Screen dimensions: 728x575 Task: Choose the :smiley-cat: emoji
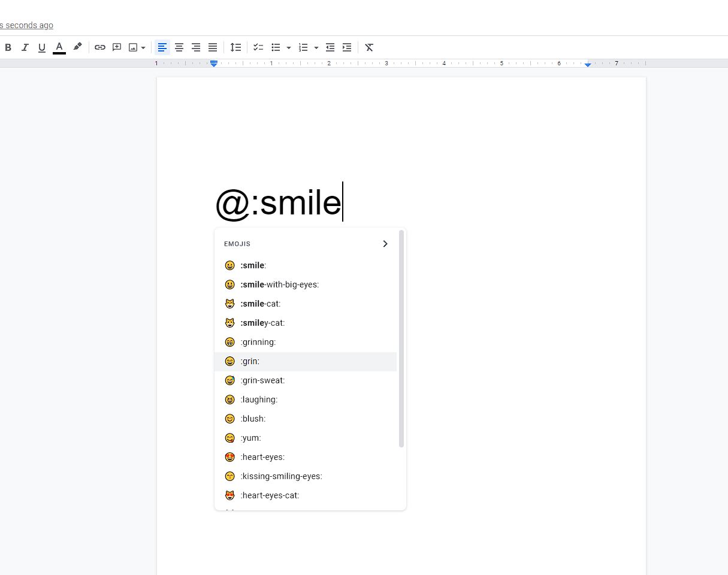306,323
